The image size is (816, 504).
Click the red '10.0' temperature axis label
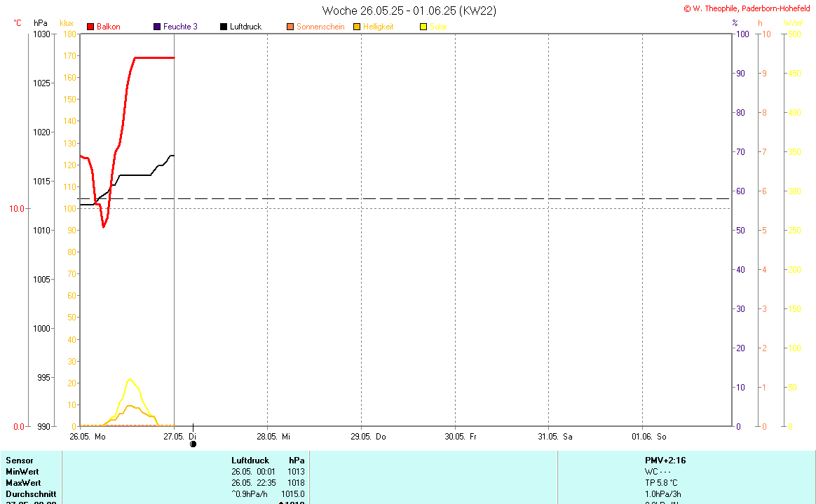click(x=17, y=209)
